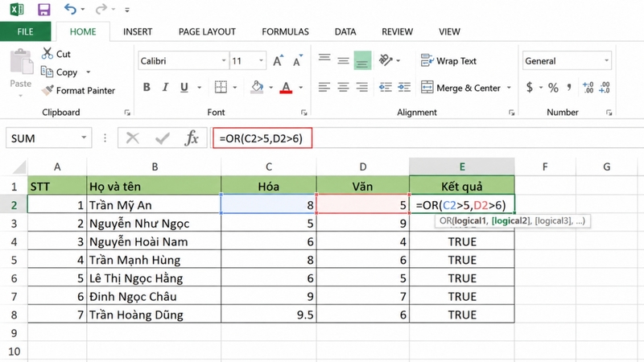
Task: Click the text orientation icon
Action: [x=386, y=60]
